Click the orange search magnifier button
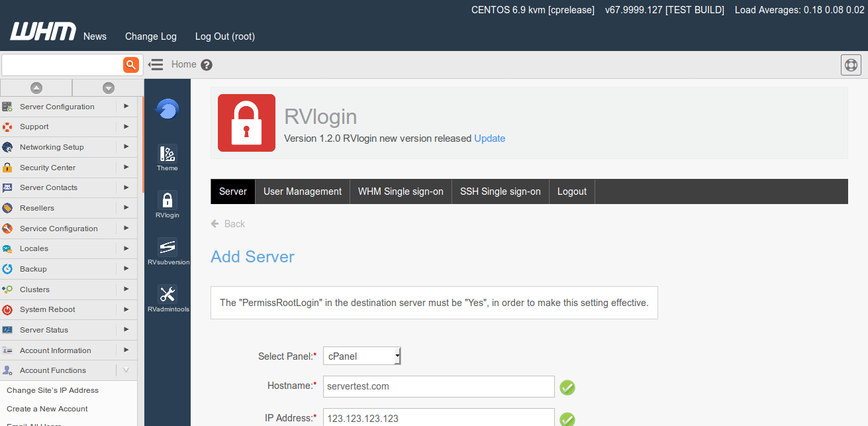This screenshot has width=868, height=426. click(x=130, y=64)
